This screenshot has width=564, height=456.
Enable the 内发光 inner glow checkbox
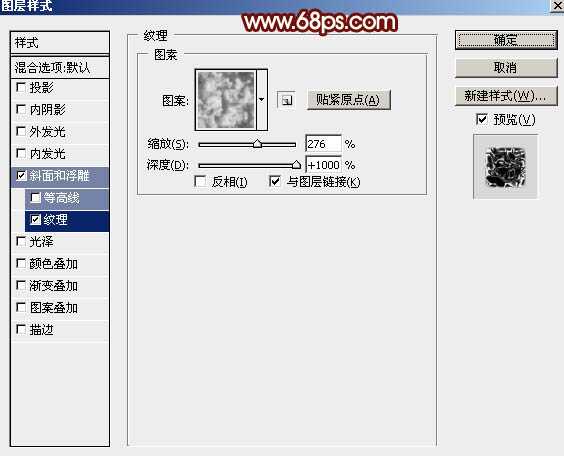click(x=21, y=154)
